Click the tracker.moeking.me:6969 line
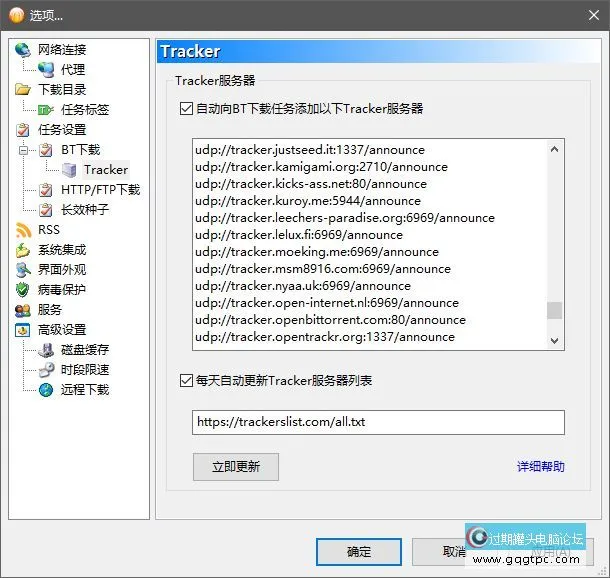610x578 pixels. 317,252
